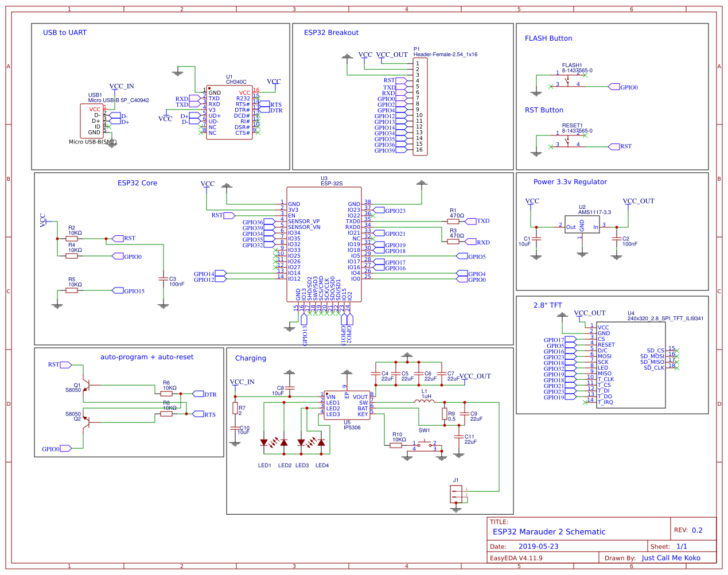Viewport: 728px width, 575px height.
Task: Select the FLASH1 push button symbol
Action: point(568,80)
